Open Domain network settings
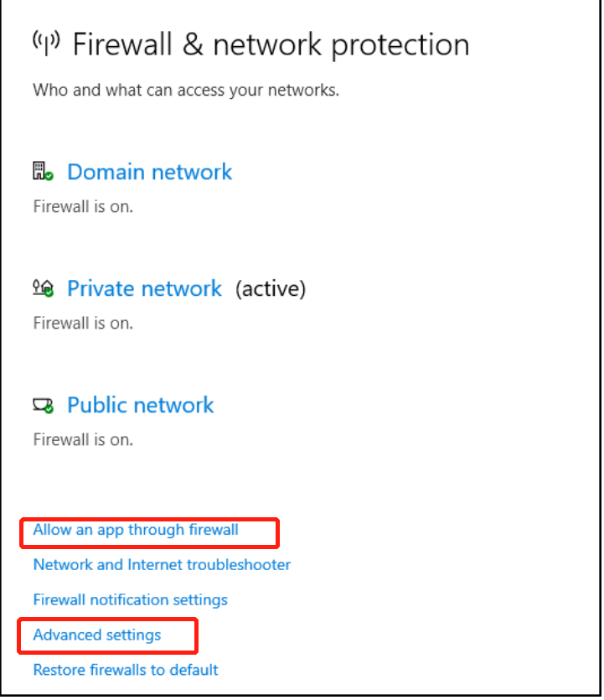 (x=149, y=172)
